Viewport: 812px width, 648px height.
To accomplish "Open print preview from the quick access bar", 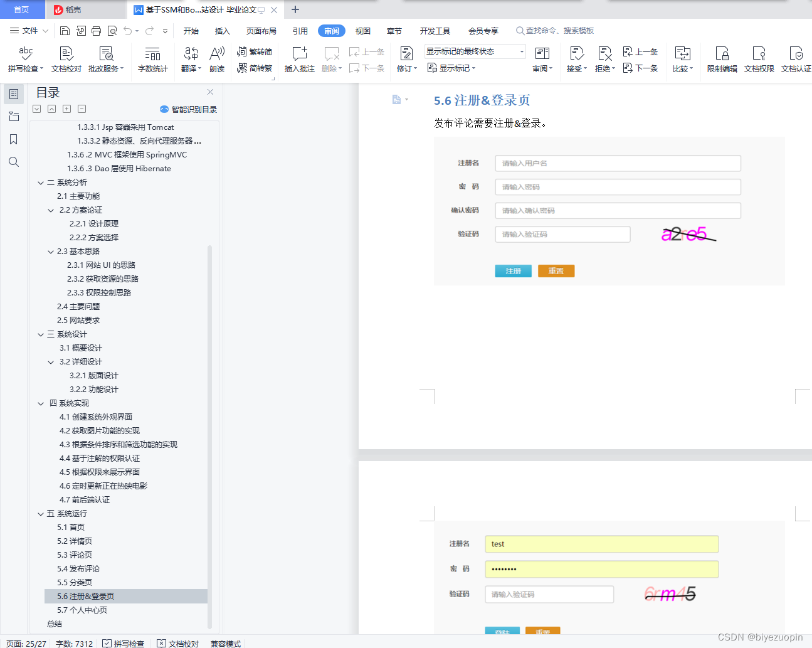I will point(112,31).
